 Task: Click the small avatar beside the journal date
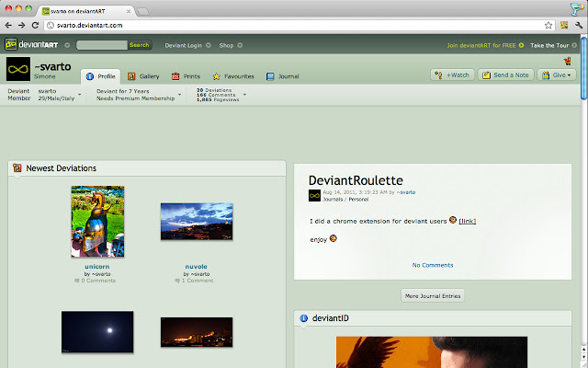[314, 195]
